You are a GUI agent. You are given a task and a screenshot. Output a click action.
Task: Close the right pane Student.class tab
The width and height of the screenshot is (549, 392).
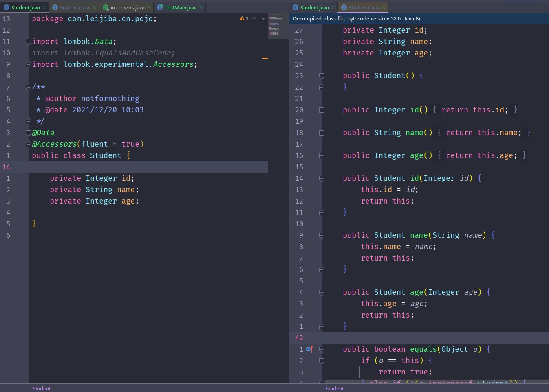384,7
